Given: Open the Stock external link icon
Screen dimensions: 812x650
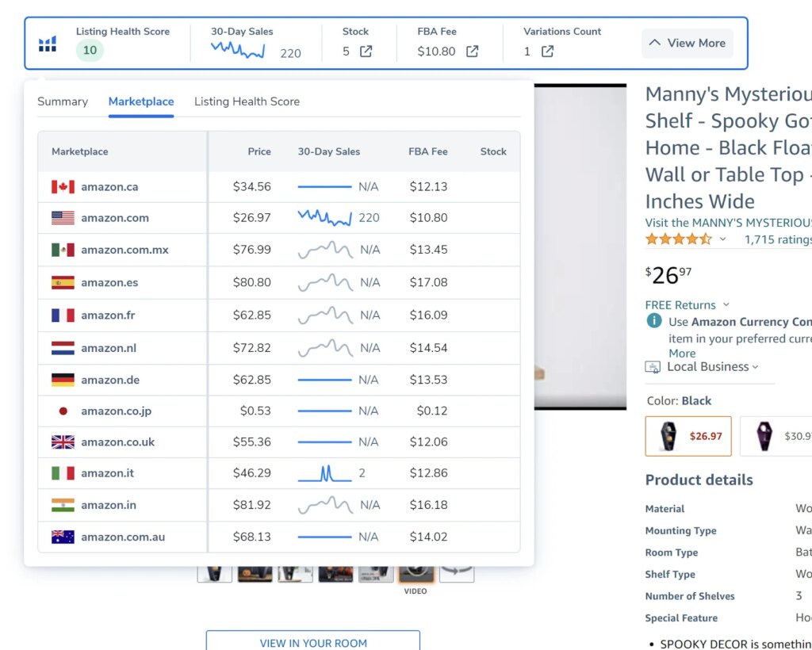Looking at the screenshot, I should 366,52.
